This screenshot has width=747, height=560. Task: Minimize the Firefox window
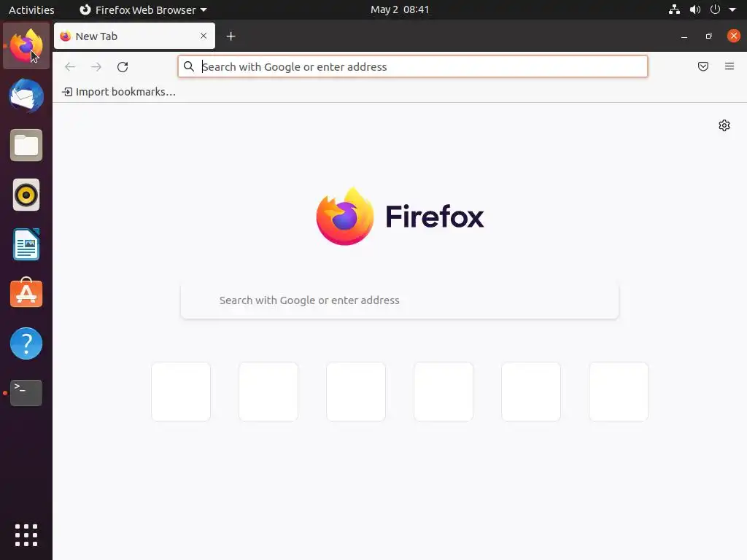(x=684, y=36)
